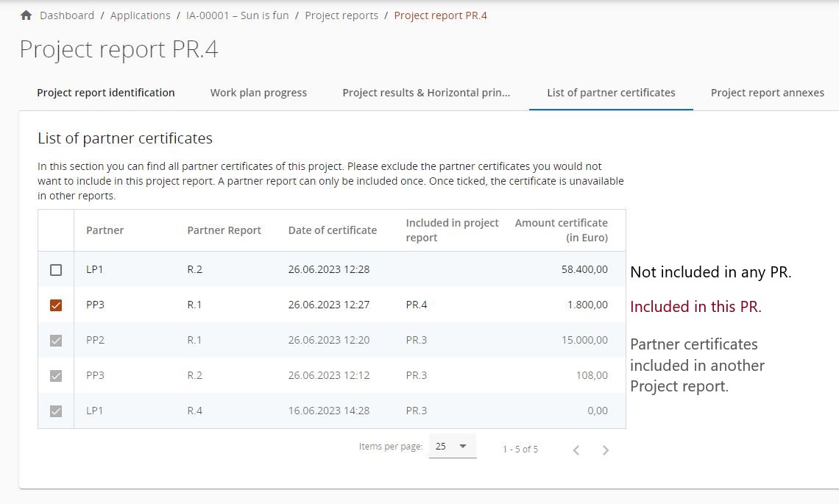Go to previous page arrow
The image size is (839, 504).
576,450
